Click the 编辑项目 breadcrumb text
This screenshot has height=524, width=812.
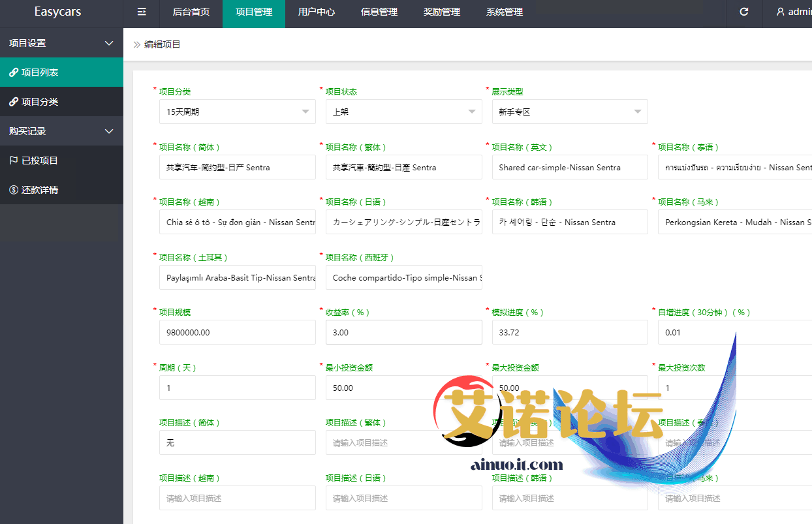[163, 44]
